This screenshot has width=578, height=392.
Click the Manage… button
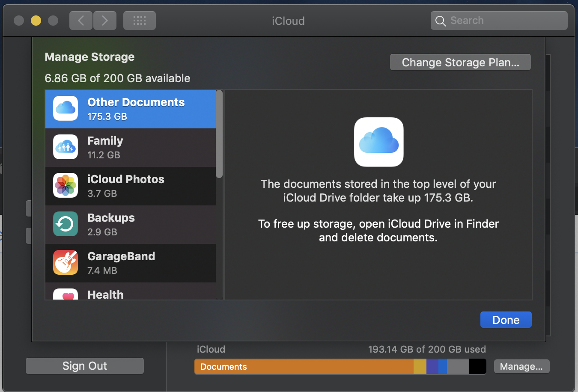[x=521, y=366]
